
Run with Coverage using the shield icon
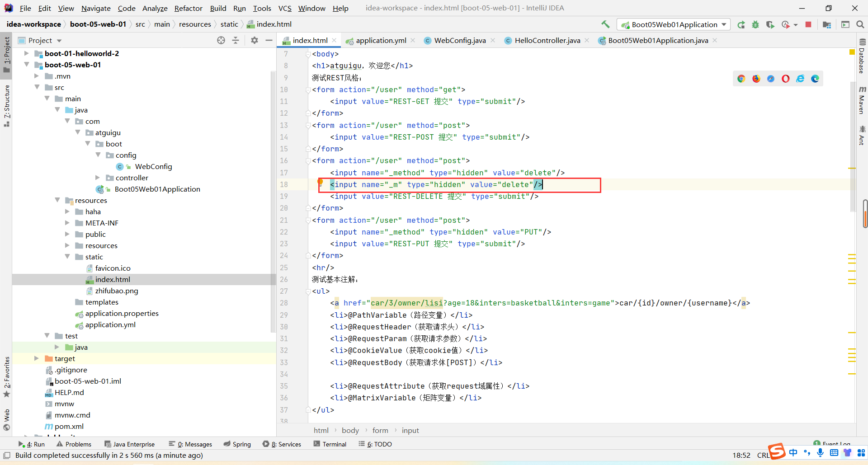pos(770,25)
